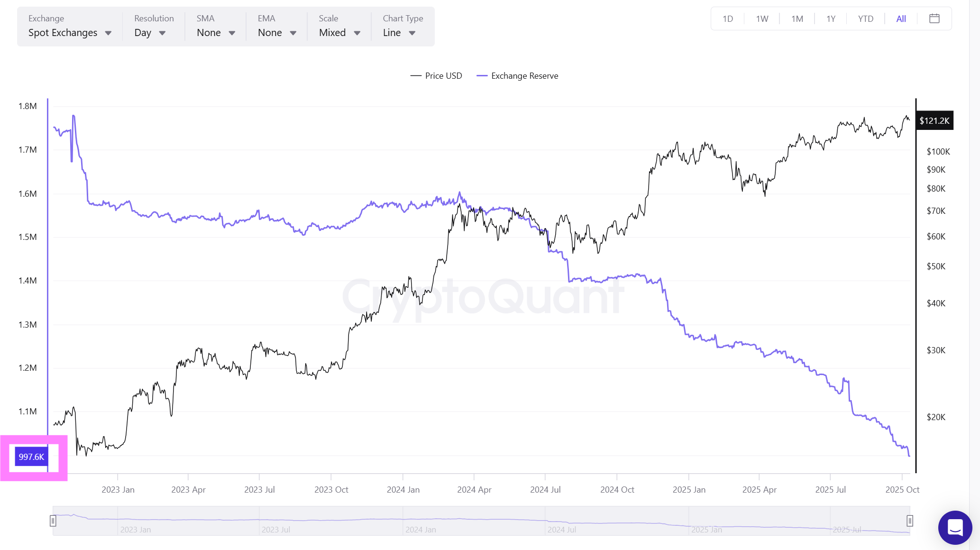Toggle Price USD series in legend

[436, 76]
